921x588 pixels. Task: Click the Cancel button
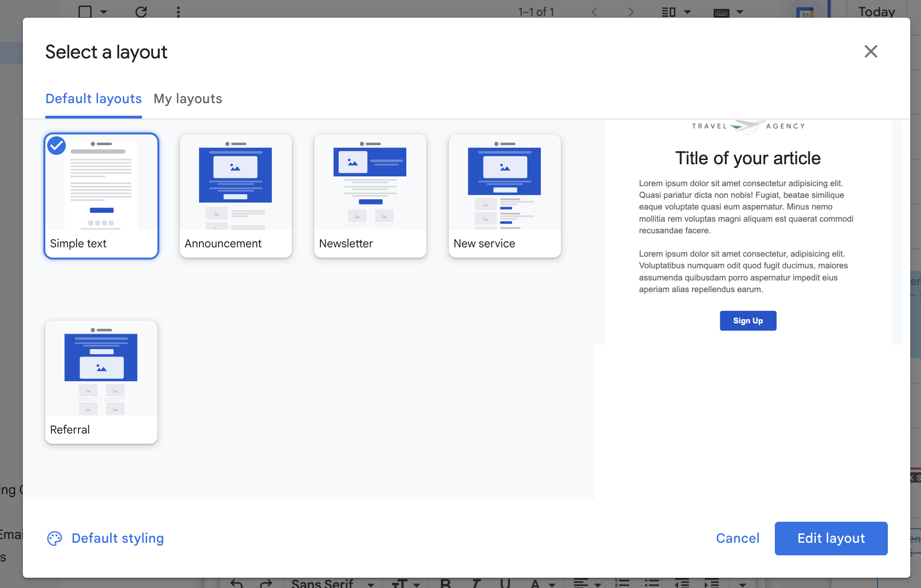coord(737,538)
